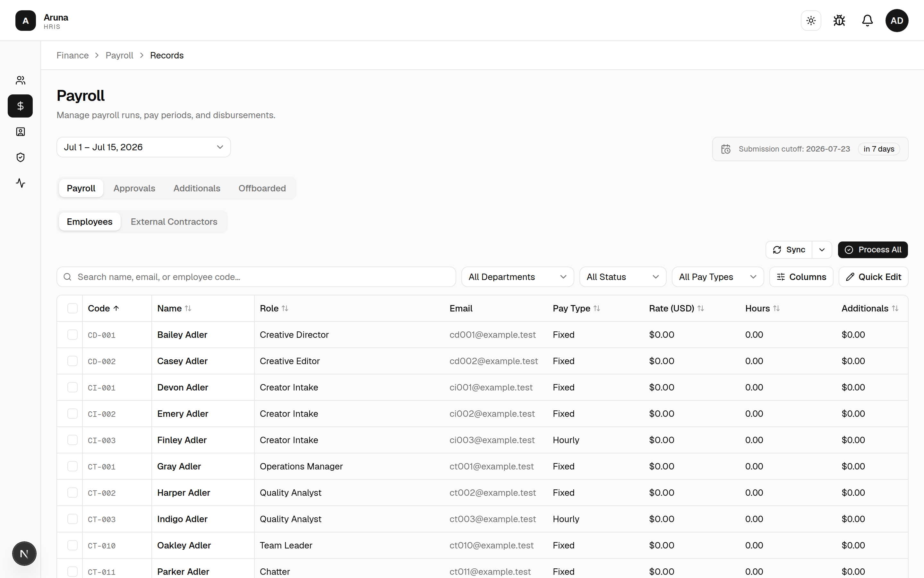This screenshot has height=578, width=924.
Task: Switch to the Payroll tab
Action: (x=81, y=188)
